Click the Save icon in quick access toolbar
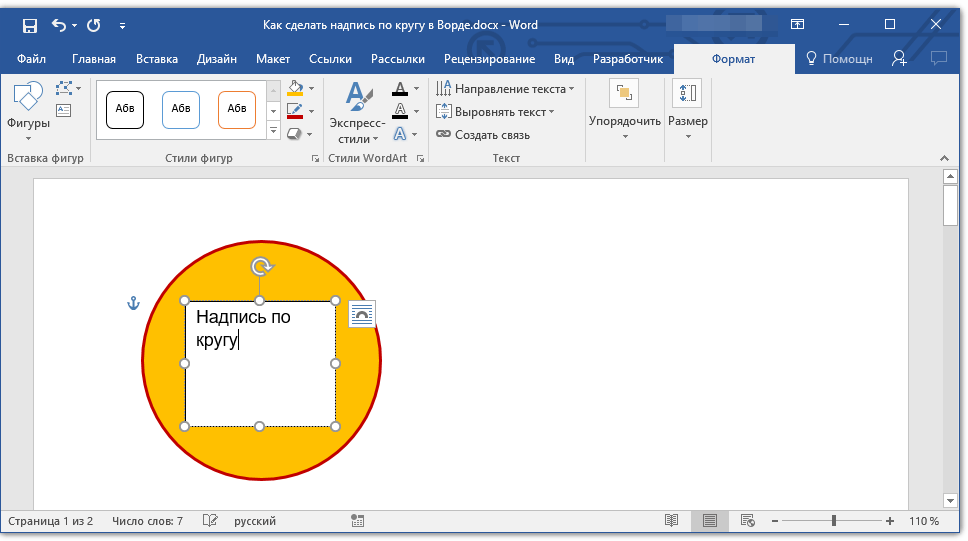 (30, 24)
